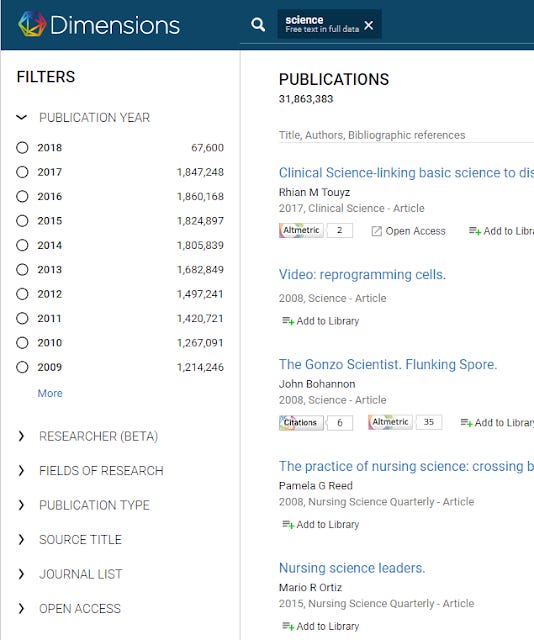Expand the Open Access filter
Viewport: 534px width, 640px height.
21,609
